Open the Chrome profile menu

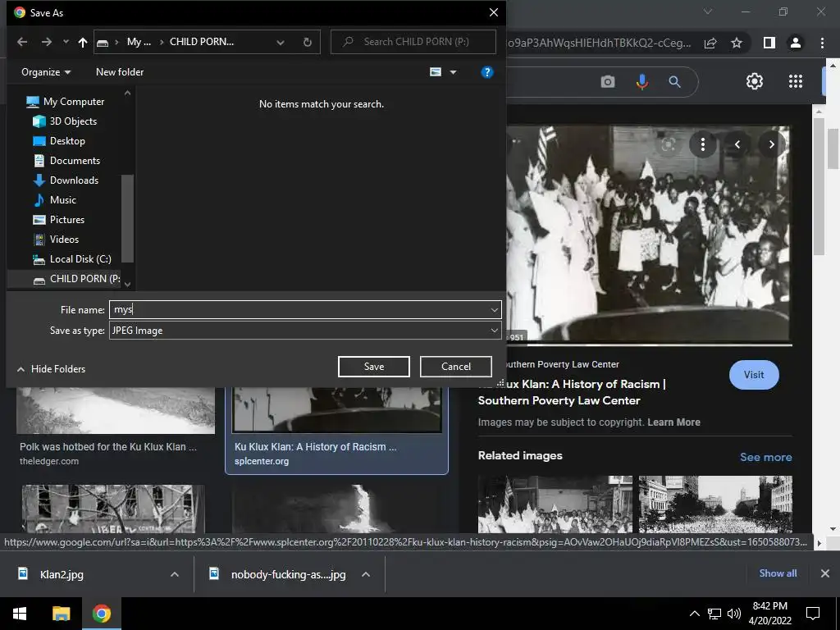point(796,43)
